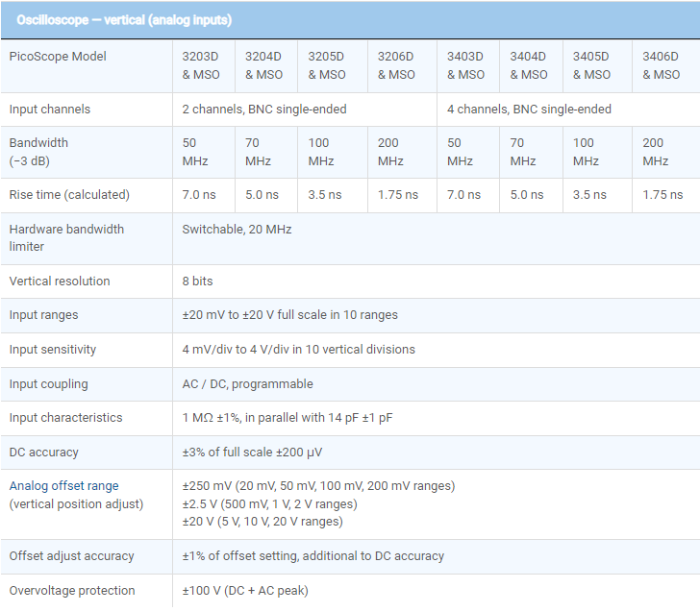Click '(vertical position adjust)' text

76,504
